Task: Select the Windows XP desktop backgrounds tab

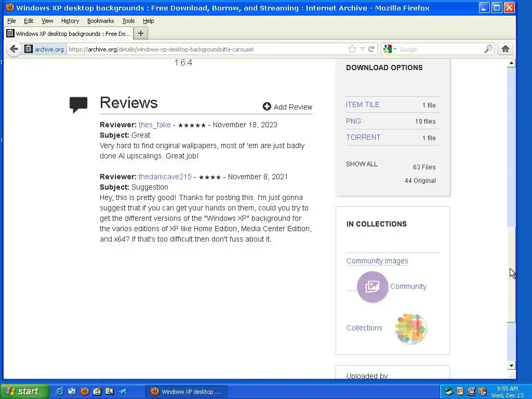Action: [69, 34]
